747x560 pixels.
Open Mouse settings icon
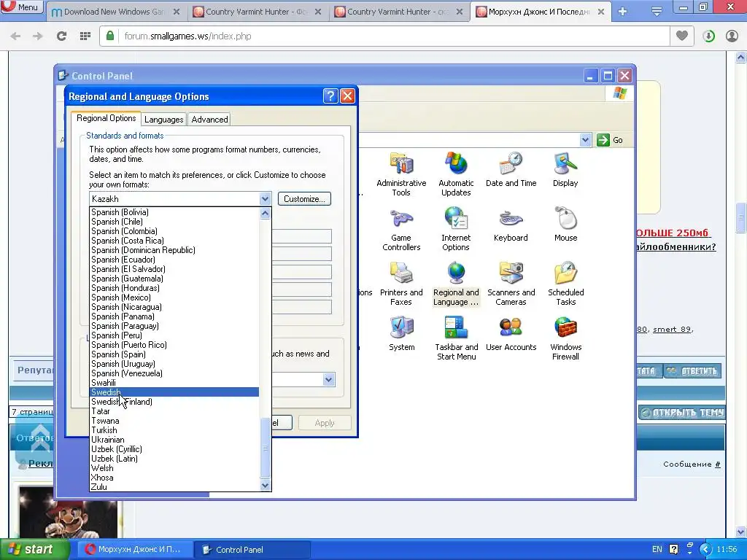(x=565, y=225)
